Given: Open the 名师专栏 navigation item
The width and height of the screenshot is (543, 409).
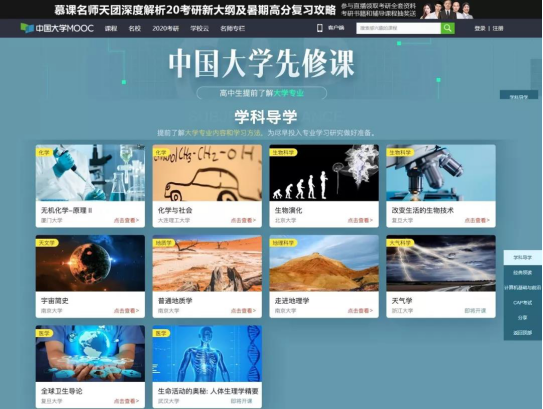Looking at the screenshot, I should [232, 28].
